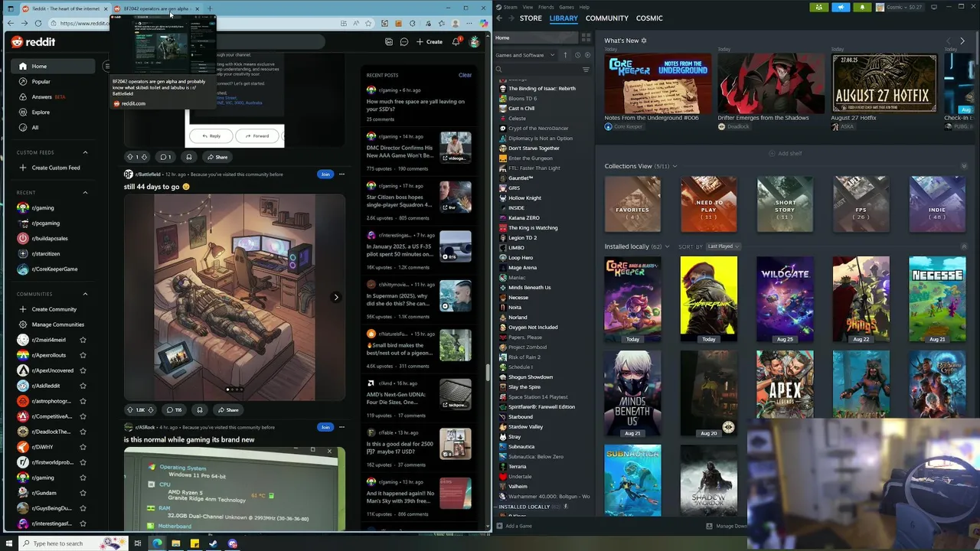Go to Steam STORE tab
The width and height of the screenshot is (980, 551).
coord(531,18)
